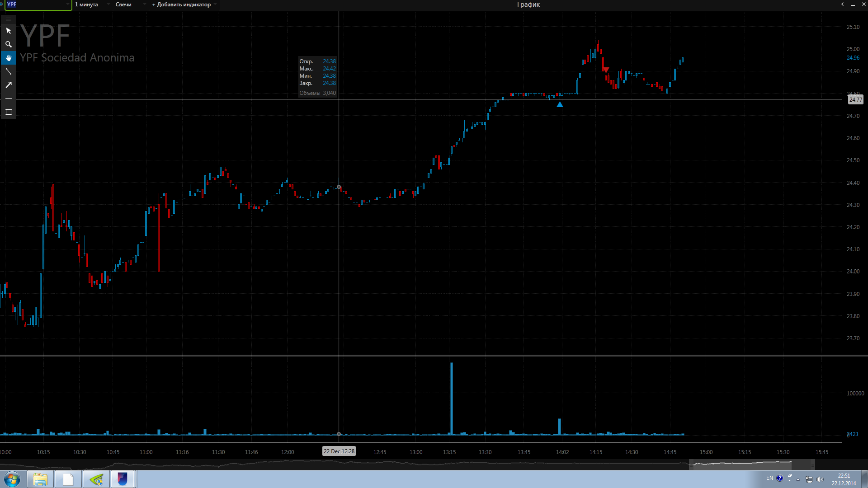Select the rectangle drawing tool
This screenshot has width=868, height=488.
click(8, 112)
